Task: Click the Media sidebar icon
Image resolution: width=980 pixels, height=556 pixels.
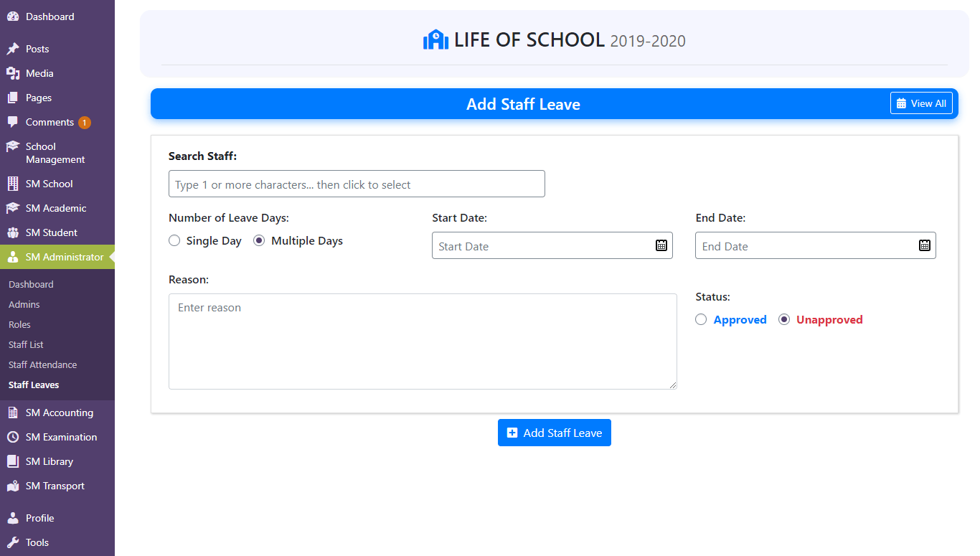Action: [x=12, y=73]
